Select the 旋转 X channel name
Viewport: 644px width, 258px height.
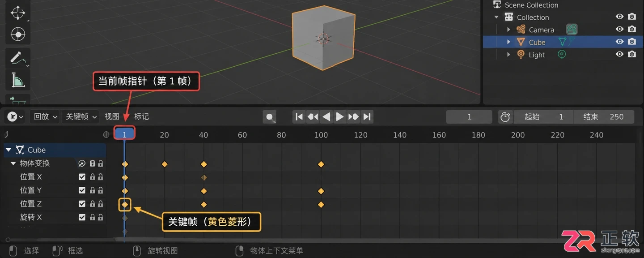point(31,217)
